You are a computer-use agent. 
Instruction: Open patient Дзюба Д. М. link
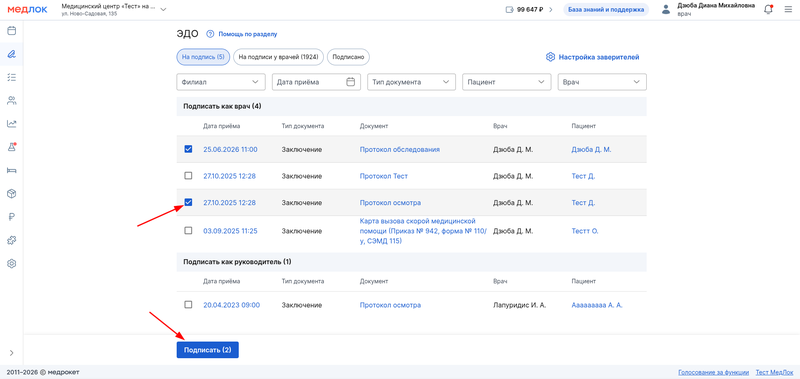click(591, 149)
